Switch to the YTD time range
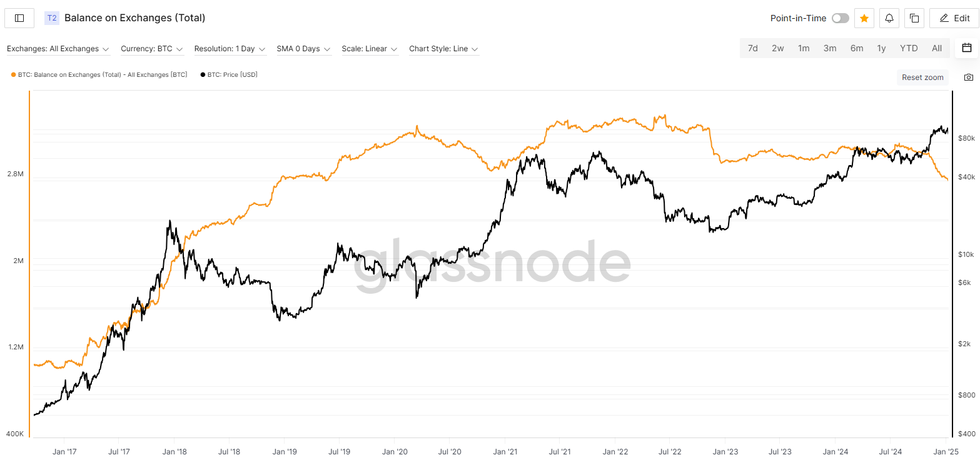Image resolution: width=980 pixels, height=460 pixels. coord(909,48)
